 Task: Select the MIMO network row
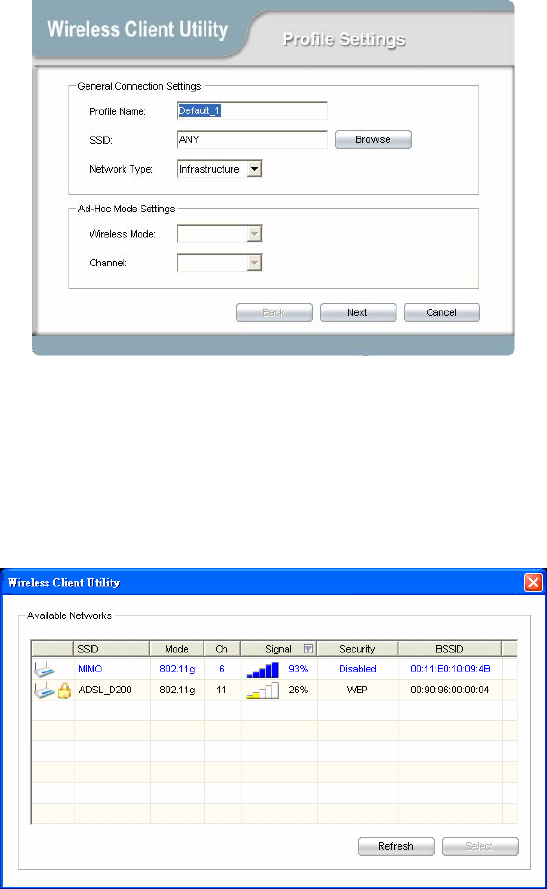(274, 669)
